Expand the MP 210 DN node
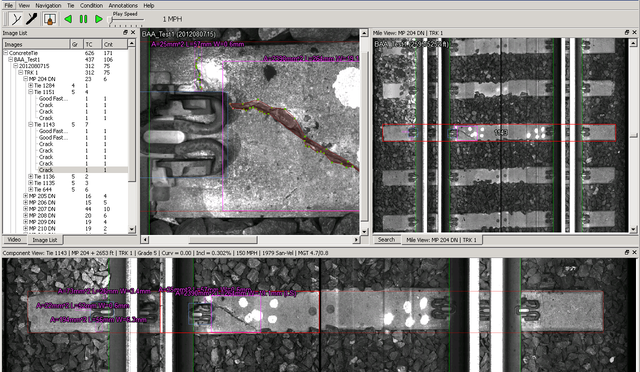Viewport: 640px width, 372px height. [25, 229]
